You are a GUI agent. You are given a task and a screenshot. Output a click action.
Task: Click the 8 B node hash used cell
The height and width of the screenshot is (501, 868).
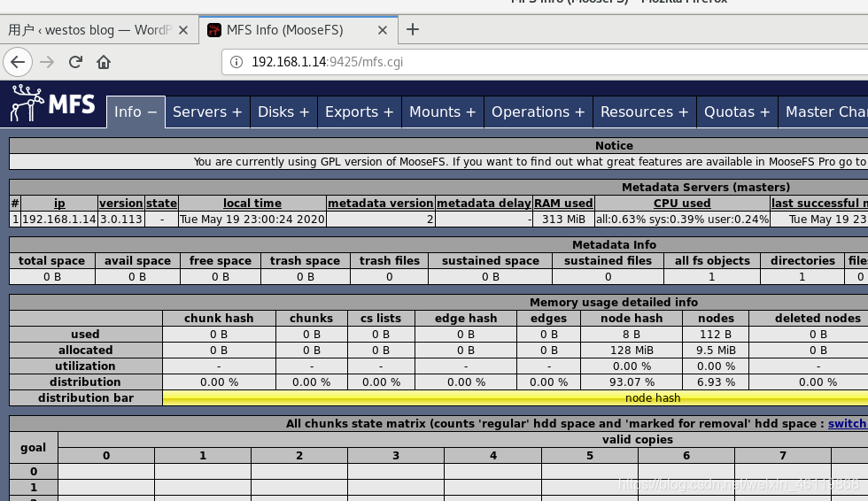tap(632, 334)
